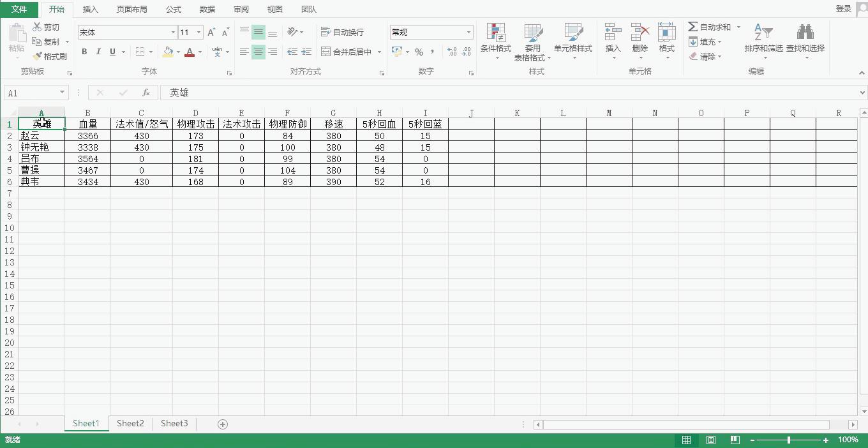Click the Paste icon
Viewport: 868px width, 448px height.
click(x=17, y=33)
